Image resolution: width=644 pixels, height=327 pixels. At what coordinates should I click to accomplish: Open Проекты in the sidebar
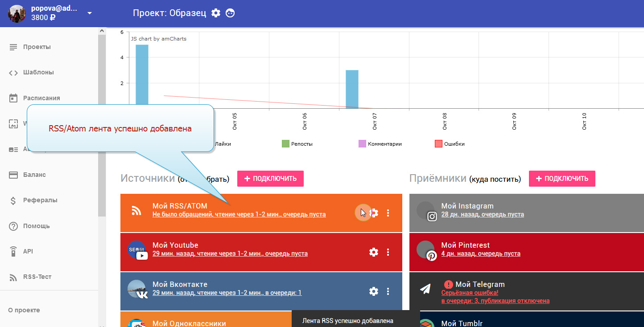(37, 47)
